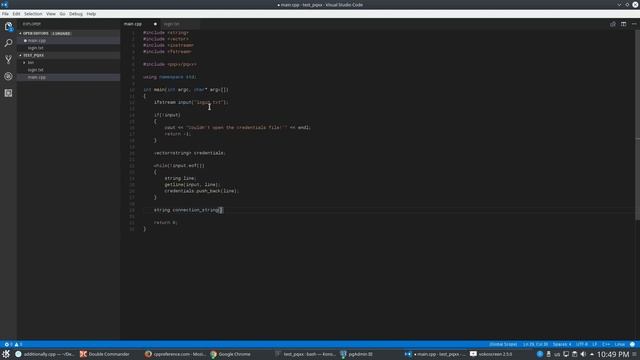The image size is (640, 360).
Task: Open login.txt in TEST_PQXX folder
Action: point(69,70)
